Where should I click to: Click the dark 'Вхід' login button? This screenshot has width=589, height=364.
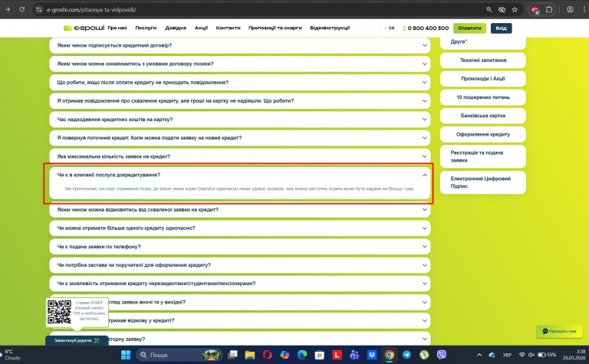click(x=501, y=28)
